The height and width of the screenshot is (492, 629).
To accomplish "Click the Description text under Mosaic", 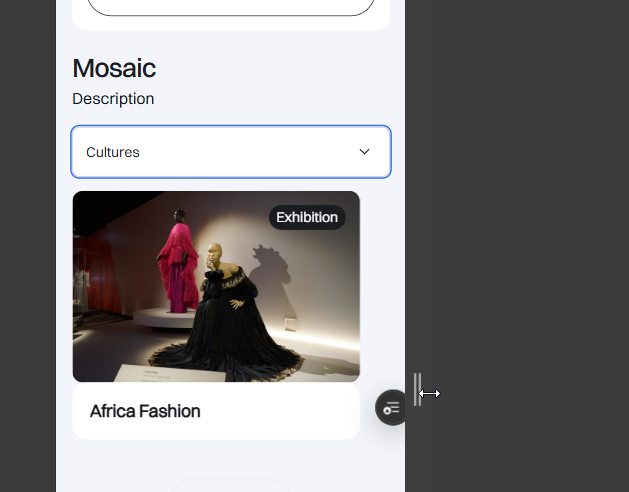I will tap(113, 99).
